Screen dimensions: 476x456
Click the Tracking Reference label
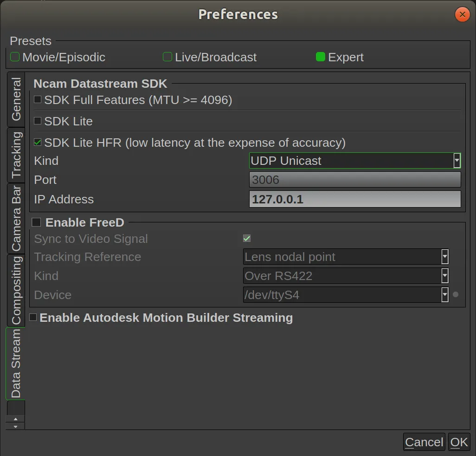pyautogui.click(x=87, y=257)
